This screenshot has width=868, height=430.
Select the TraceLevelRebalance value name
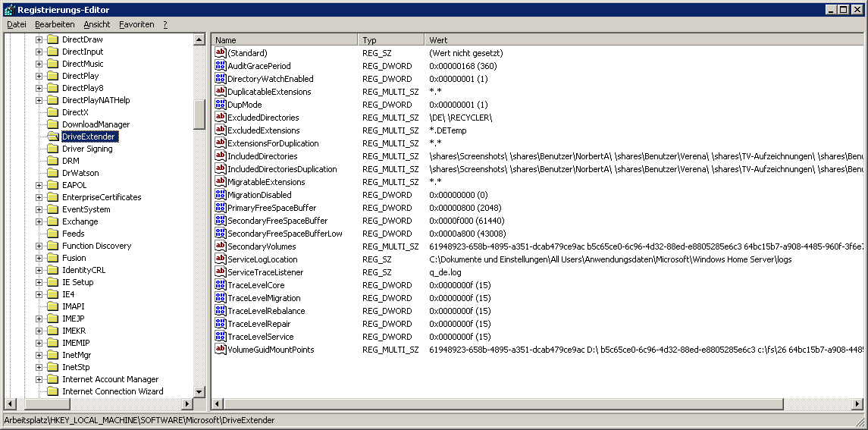click(266, 311)
